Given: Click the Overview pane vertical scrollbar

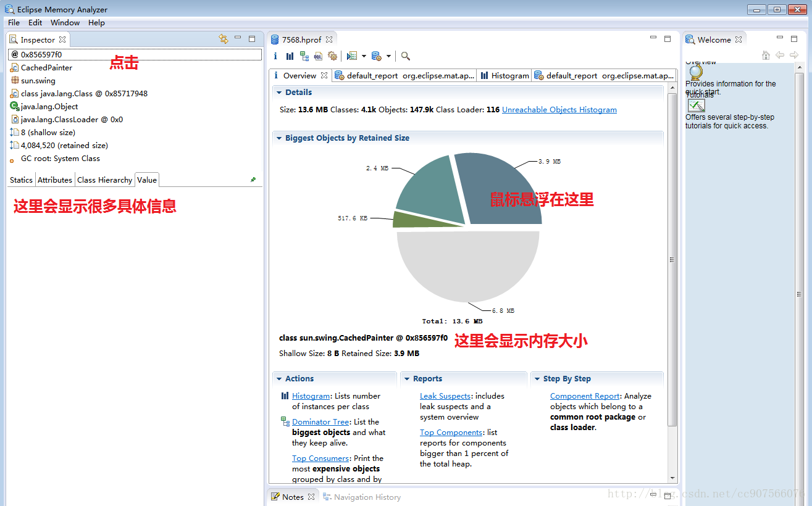Looking at the screenshot, I should click(x=672, y=259).
